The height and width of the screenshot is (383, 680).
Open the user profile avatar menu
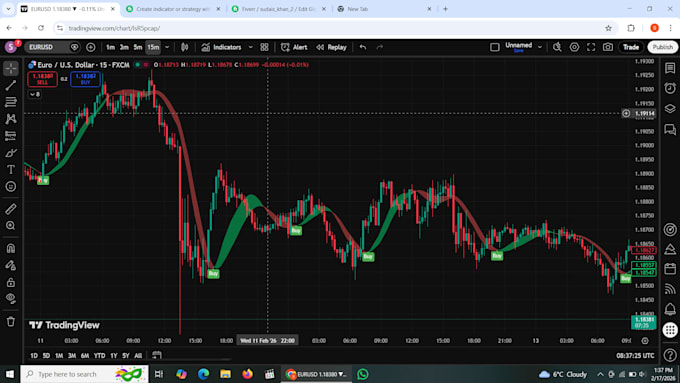[x=11, y=46]
